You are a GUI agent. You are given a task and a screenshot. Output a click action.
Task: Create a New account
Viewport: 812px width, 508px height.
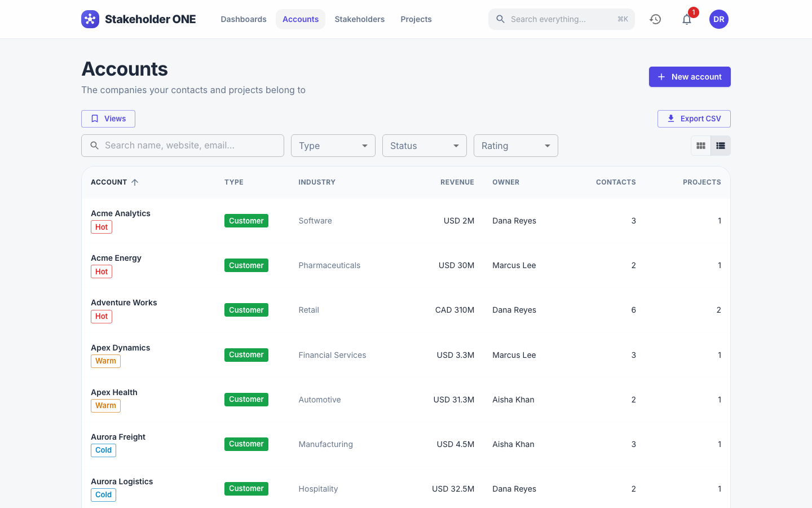690,77
